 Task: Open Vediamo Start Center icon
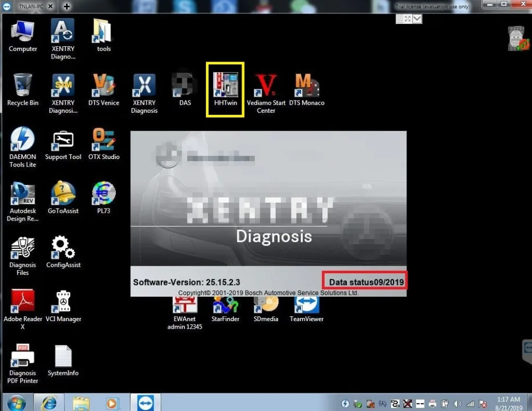266,93
